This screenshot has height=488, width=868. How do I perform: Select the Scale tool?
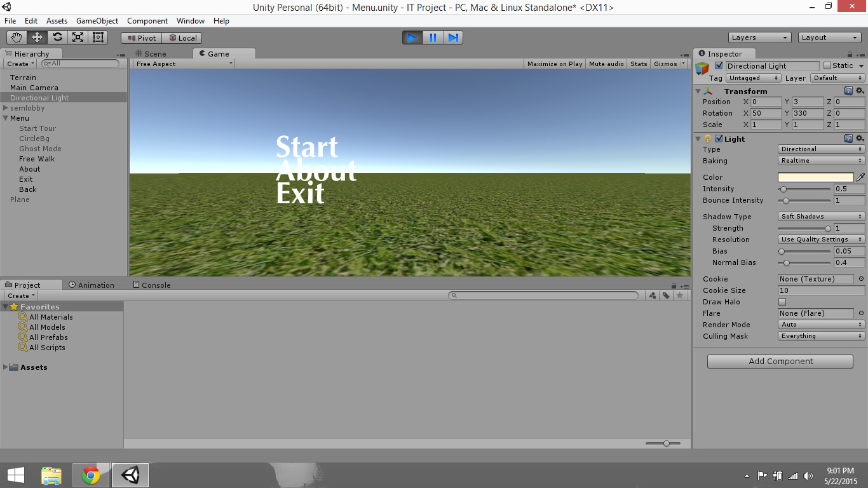(x=78, y=37)
